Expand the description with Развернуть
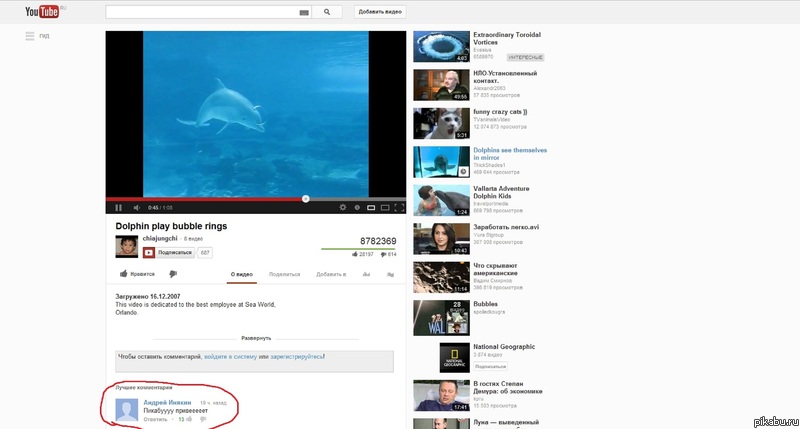Viewport: 800px width, 429px height. (256, 338)
